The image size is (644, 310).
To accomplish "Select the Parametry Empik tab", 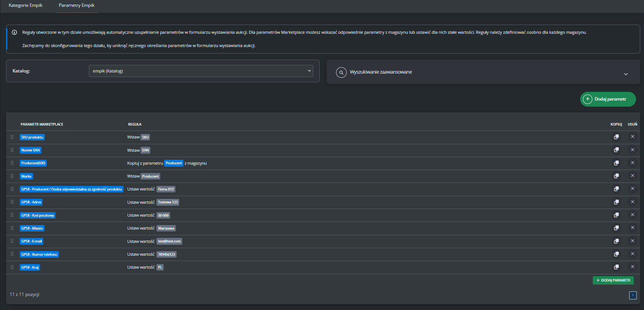I will click(x=76, y=5).
